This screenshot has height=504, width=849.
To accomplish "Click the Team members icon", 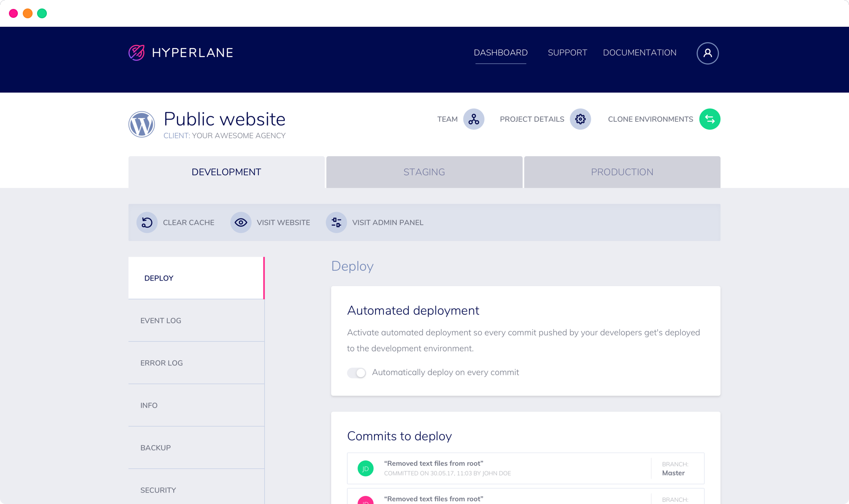I will (474, 119).
